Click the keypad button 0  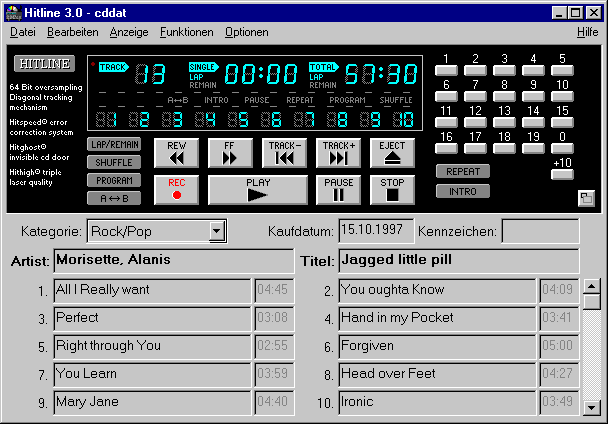click(x=562, y=148)
